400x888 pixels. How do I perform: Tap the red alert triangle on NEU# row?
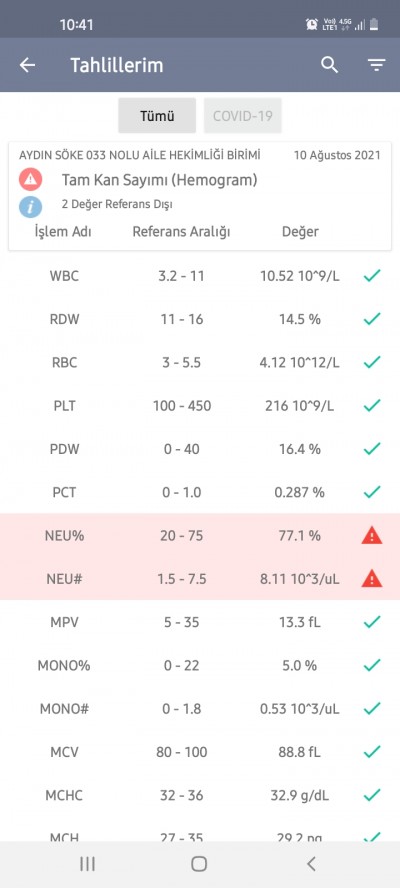pos(372,578)
